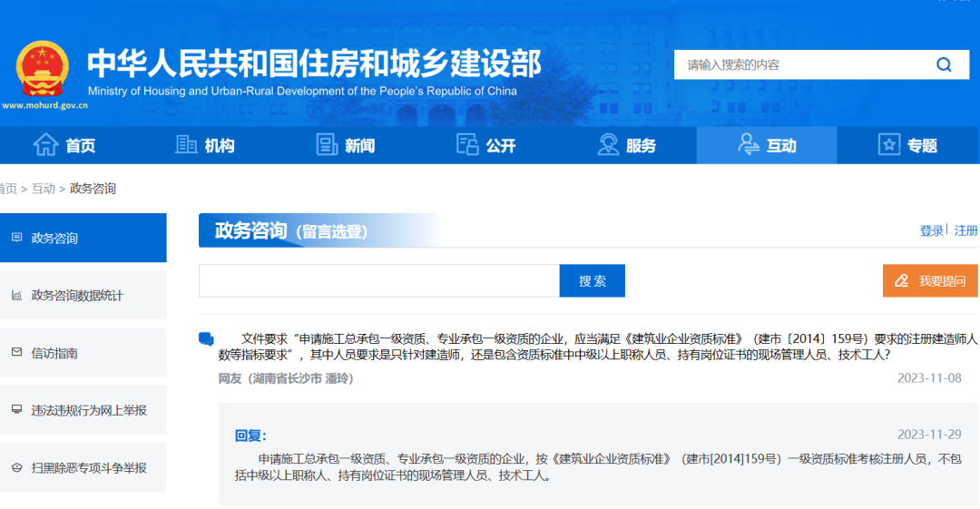Screen dimensions: 980x509
Task: Click the interaction icon beside 互动
Action: [x=748, y=144]
